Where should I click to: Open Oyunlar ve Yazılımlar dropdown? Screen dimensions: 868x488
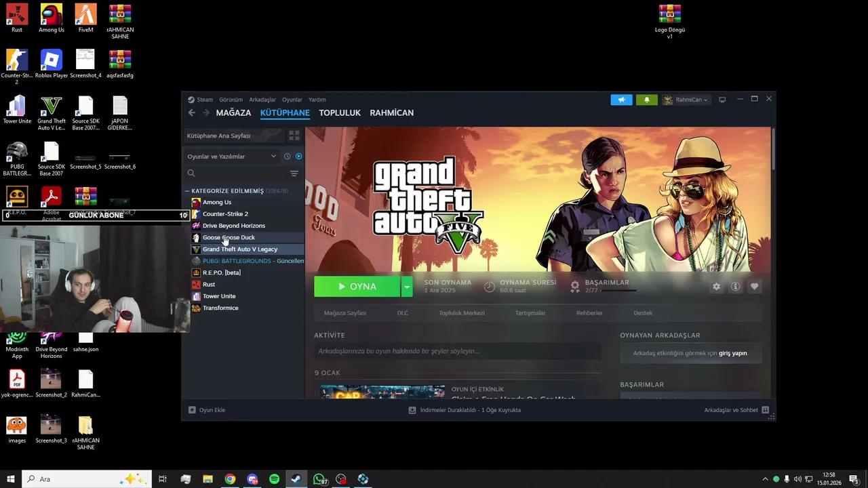[232, 157]
